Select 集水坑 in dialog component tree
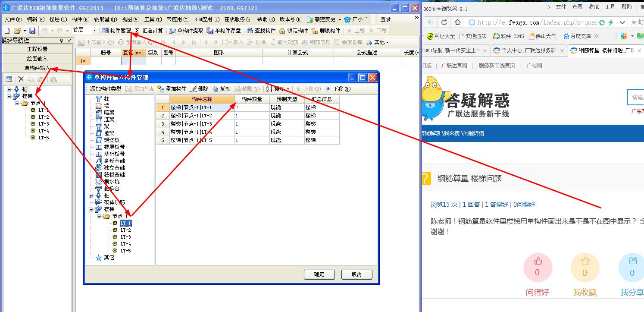This screenshot has height=312, width=644. 112,182
